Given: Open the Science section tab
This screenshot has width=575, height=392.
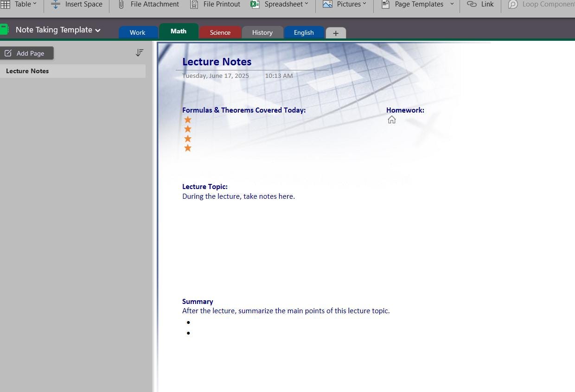Looking at the screenshot, I should [x=220, y=32].
